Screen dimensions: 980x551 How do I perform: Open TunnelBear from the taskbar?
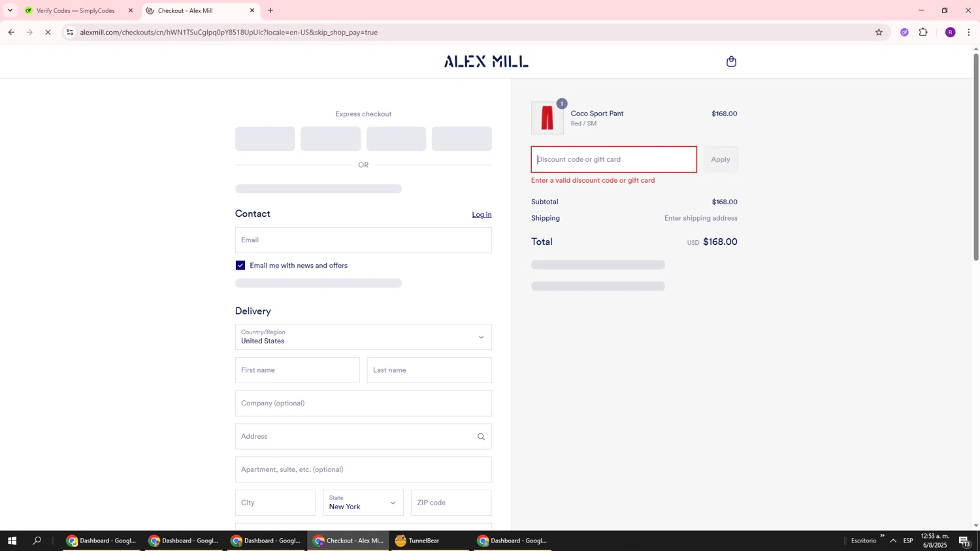(x=430, y=541)
